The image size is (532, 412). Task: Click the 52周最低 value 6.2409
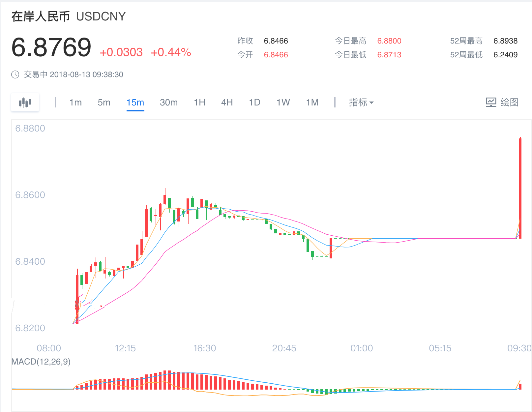pyautogui.click(x=505, y=55)
